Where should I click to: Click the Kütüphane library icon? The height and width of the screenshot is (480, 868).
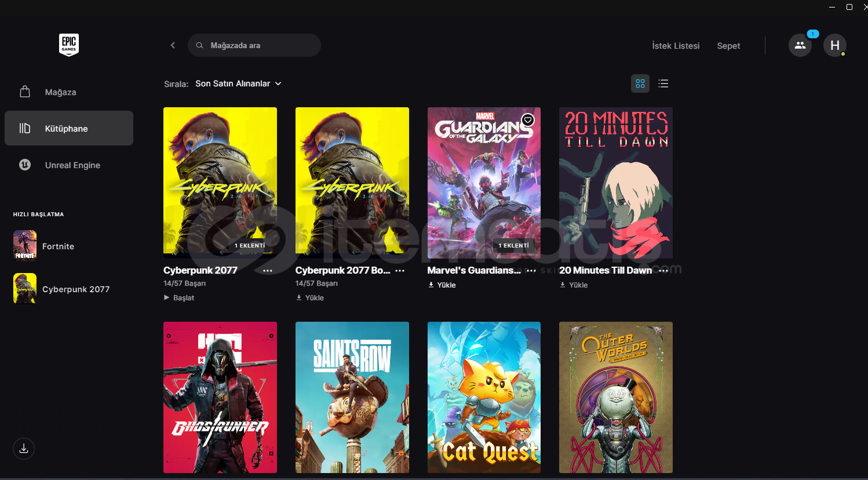(25, 128)
